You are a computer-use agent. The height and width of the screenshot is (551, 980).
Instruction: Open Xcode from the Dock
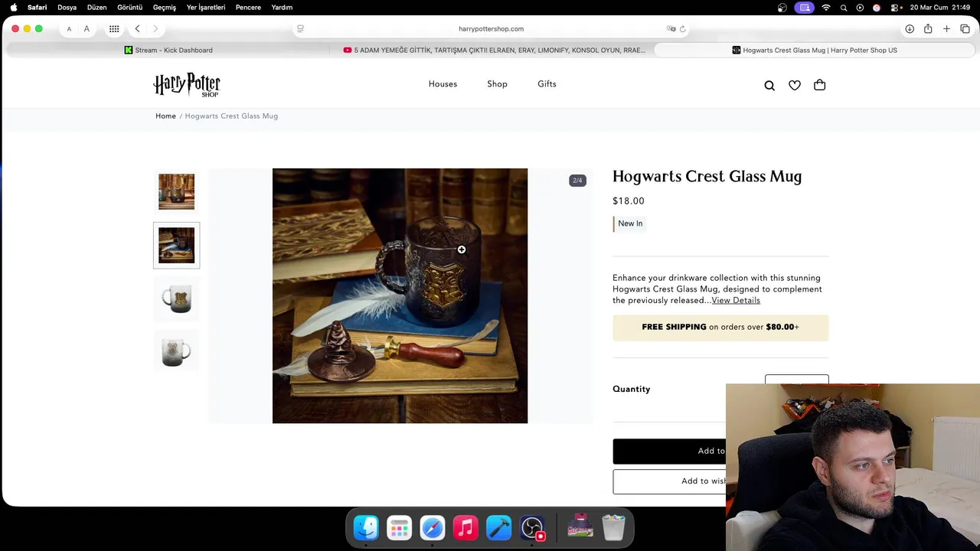tap(498, 527)
